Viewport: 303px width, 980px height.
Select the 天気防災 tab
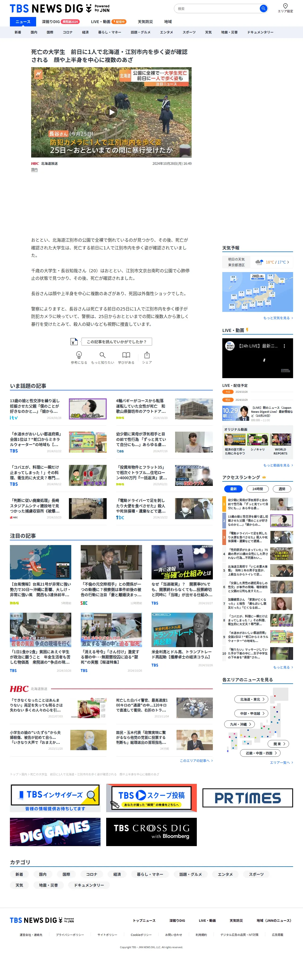[145, 22]
